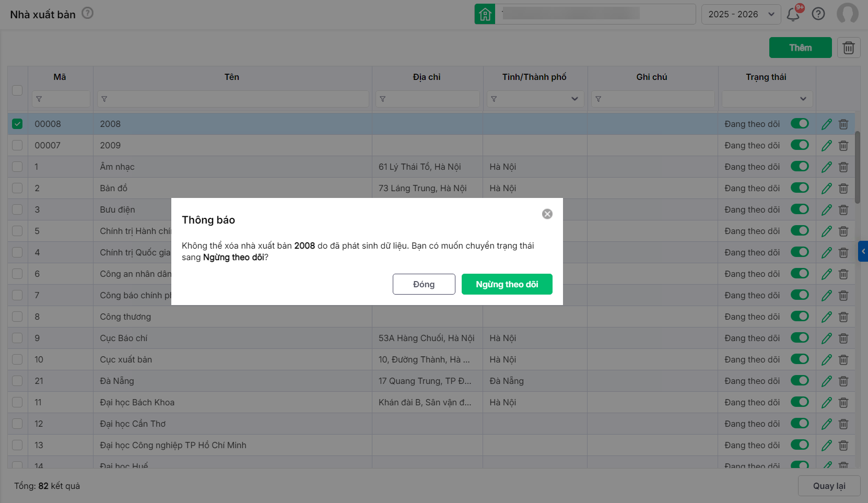Close the Thông báo dialog with X

547,214
